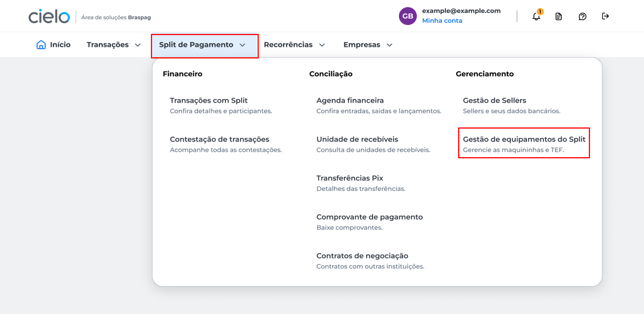
Task: Go to the Início menu item
Action: [54, 45]
